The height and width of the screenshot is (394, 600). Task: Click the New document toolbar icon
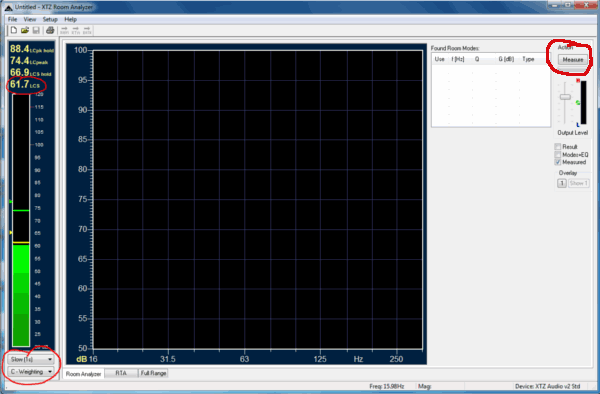[13, 30]
